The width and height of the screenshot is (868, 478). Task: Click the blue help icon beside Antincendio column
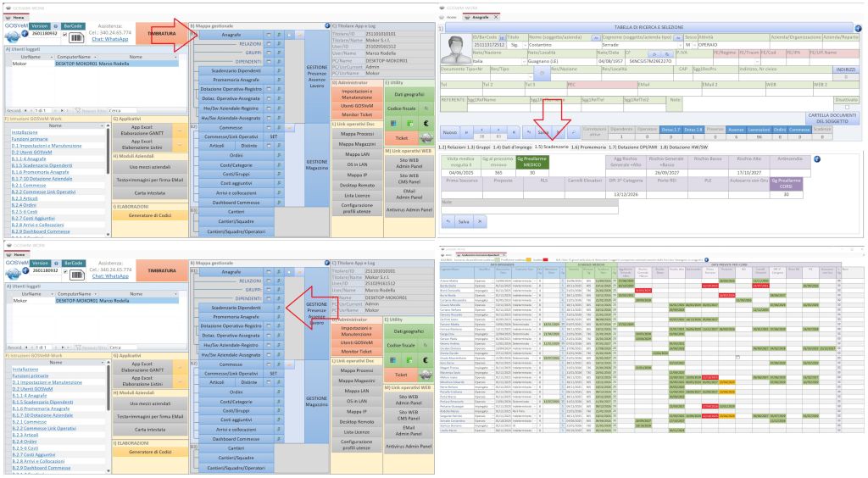[x=817, y=159]
